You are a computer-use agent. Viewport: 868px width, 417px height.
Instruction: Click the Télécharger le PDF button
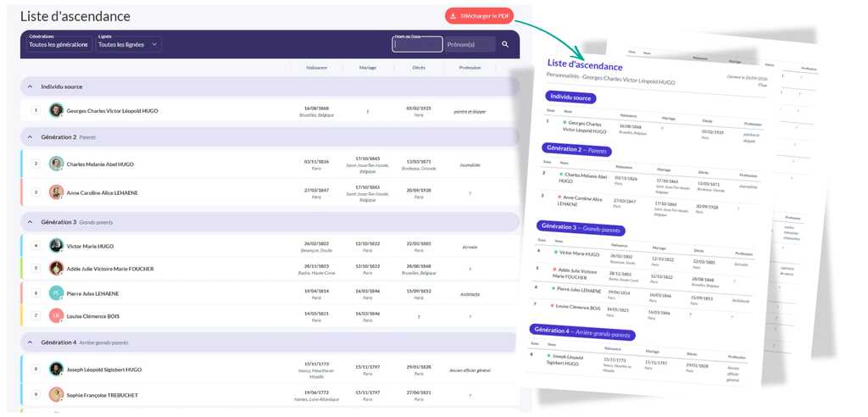coord(480,16)
